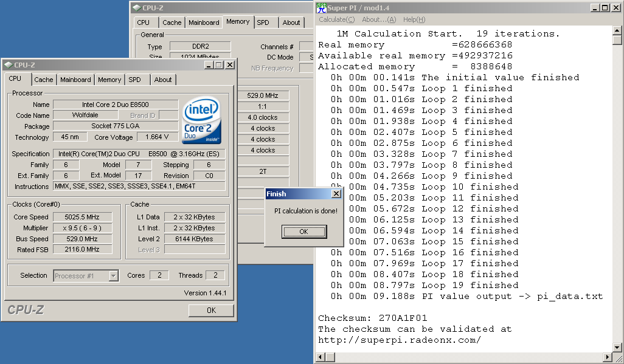Click the Threads count field
The width and height of the screenshot is (624, 364).
215,275
